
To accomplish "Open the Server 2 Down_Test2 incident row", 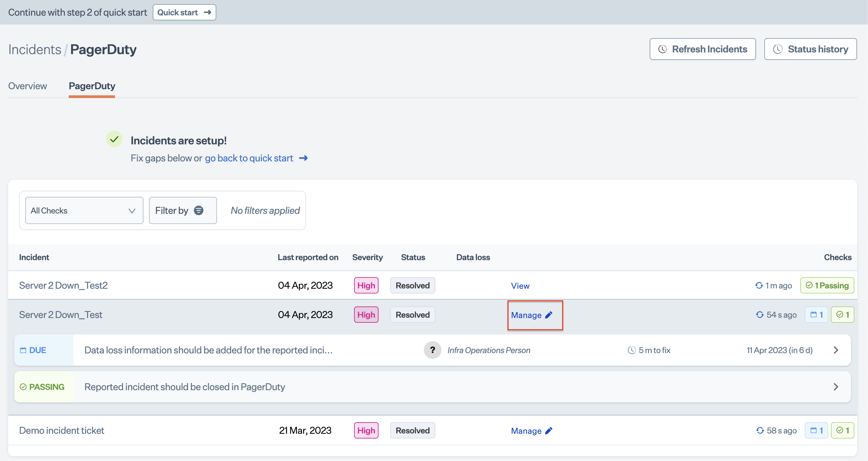I will pyautogui.click(x=63, y=285).
